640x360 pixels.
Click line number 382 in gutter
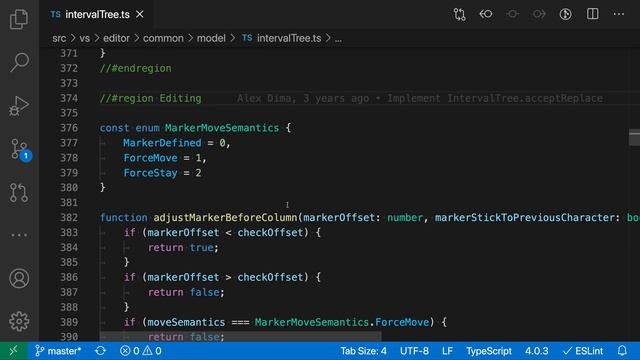pos(69,218)
